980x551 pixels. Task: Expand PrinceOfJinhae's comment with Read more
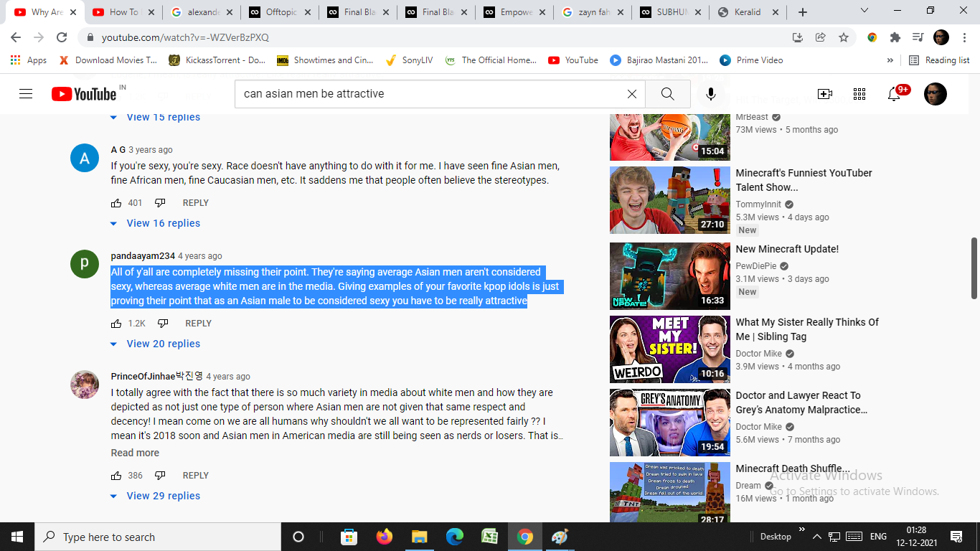click(135, 453)
